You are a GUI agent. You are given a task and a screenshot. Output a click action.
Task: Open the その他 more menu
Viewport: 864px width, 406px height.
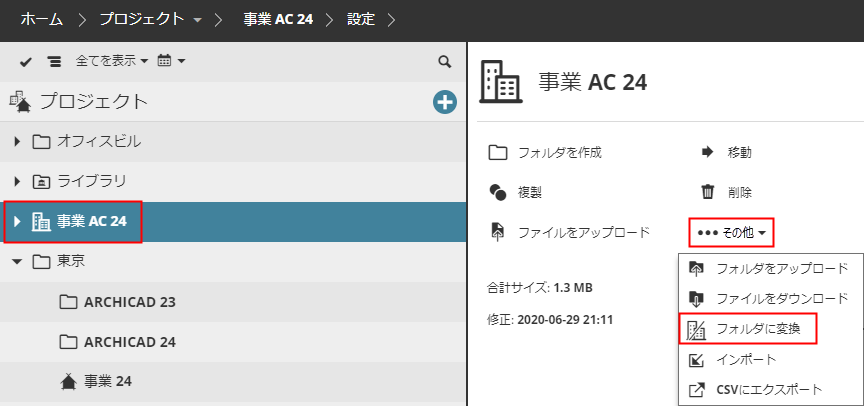[x=732, y=233]
